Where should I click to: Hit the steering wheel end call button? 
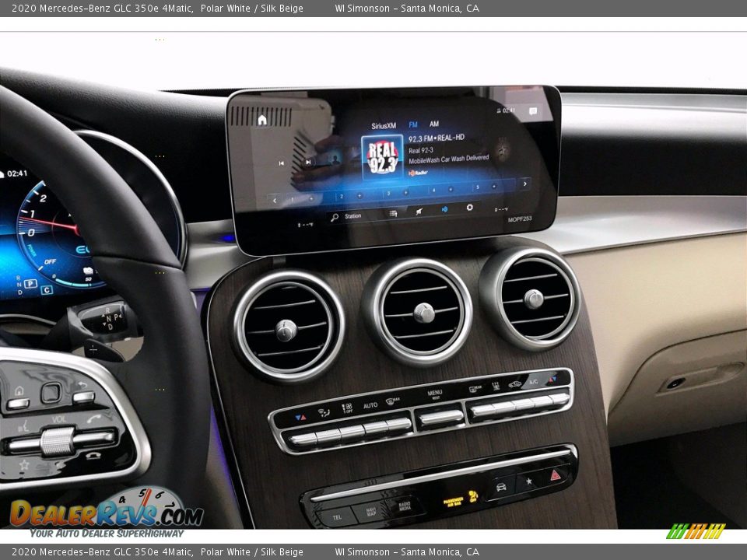pos(93,456)
